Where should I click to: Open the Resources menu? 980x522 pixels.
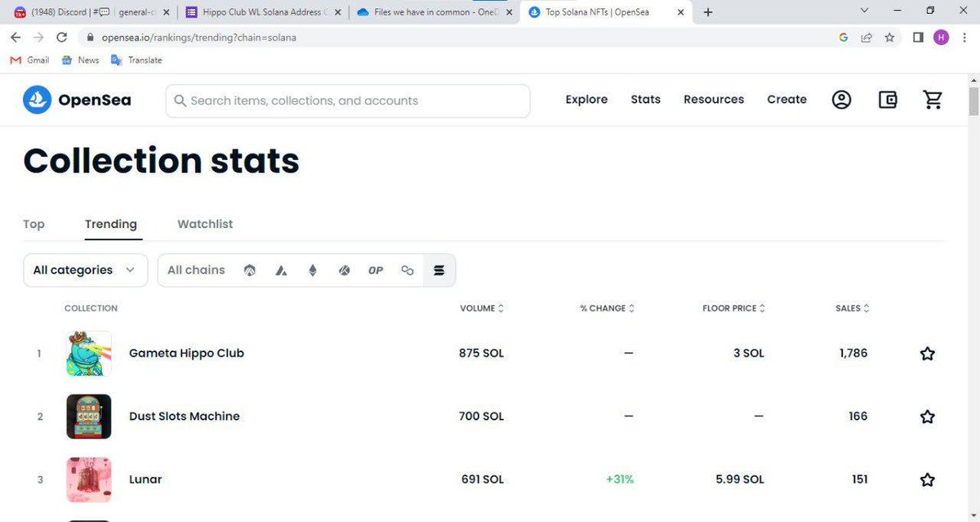click(714, 100)
